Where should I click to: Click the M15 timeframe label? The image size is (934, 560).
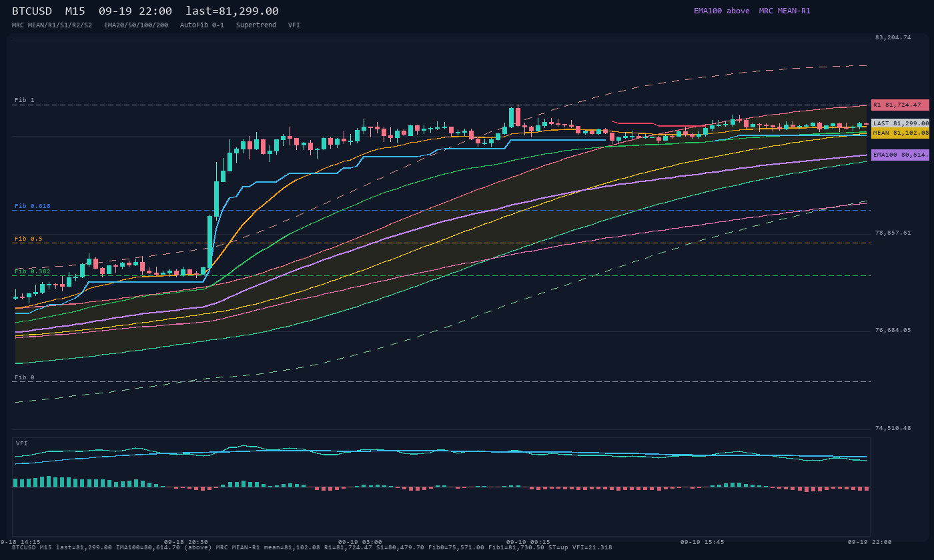(75, 11)
